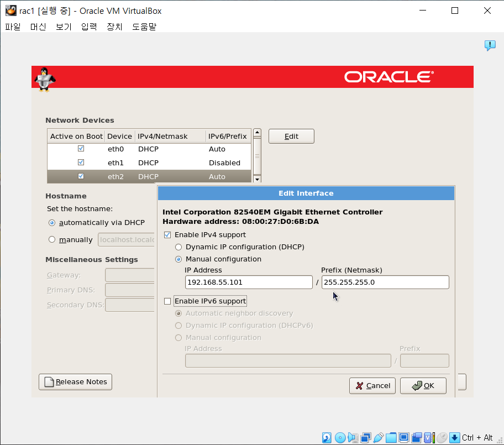Open the 도움말 menu

144,27
